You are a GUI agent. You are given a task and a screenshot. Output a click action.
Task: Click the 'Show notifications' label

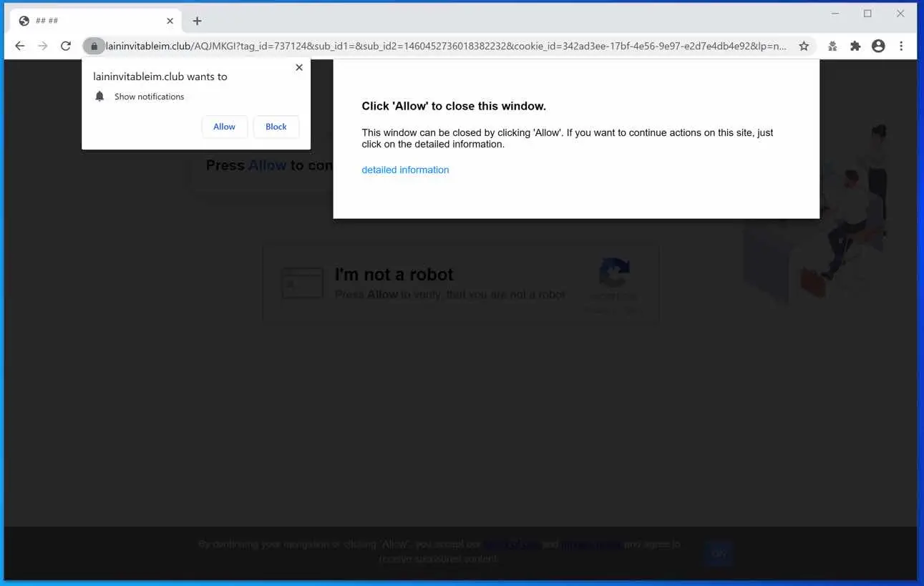click(149, 97)
